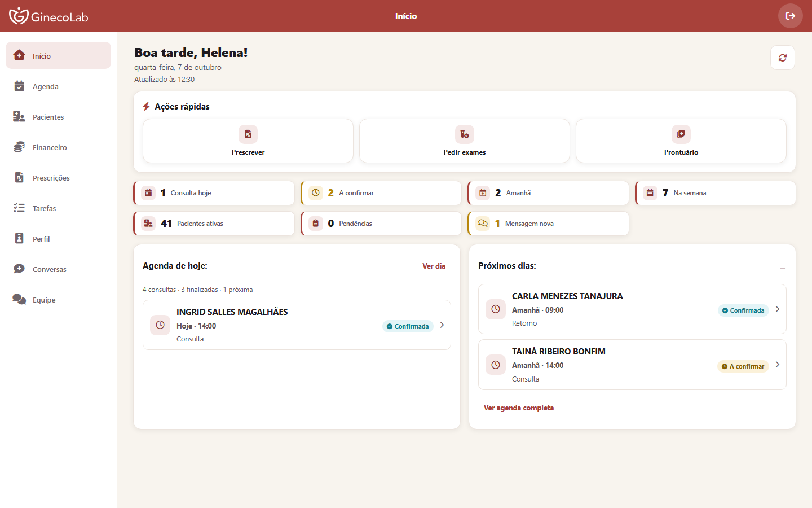
Task: Click the Confirmada badge for Ingrid's appointment
Action: coord(408,326)
